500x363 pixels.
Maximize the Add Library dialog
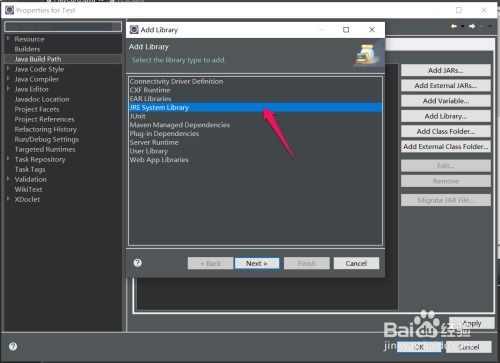[346, 30]
